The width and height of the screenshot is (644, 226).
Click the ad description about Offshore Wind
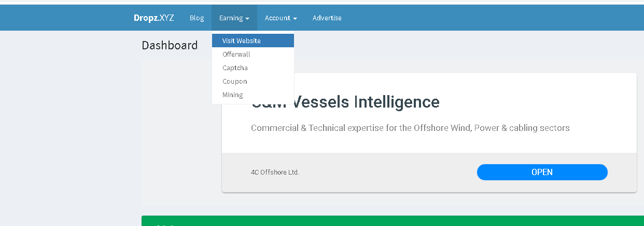410,128
